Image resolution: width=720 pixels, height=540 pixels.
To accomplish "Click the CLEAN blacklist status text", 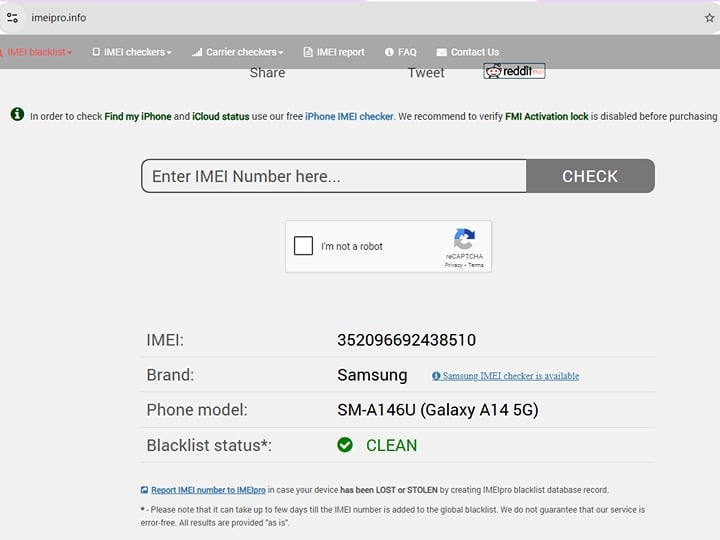I will (x=391, y=445).
